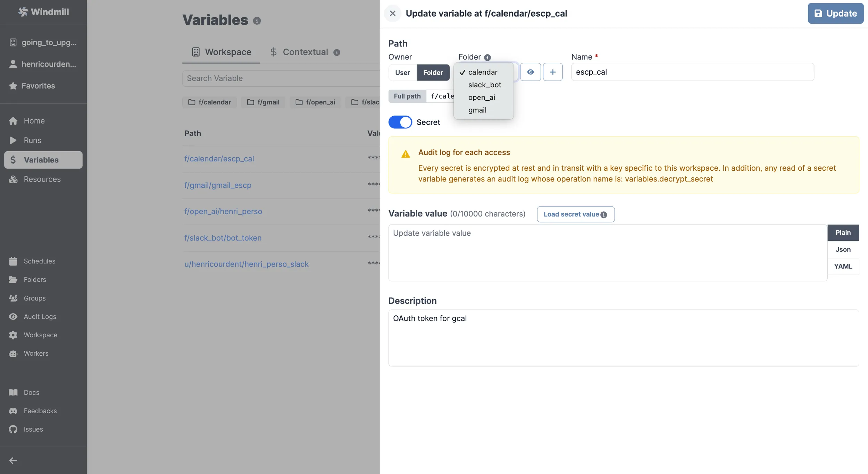Reveal the secret value with the eye icon
The image size is (868, 474).
(x=531, y=72)
